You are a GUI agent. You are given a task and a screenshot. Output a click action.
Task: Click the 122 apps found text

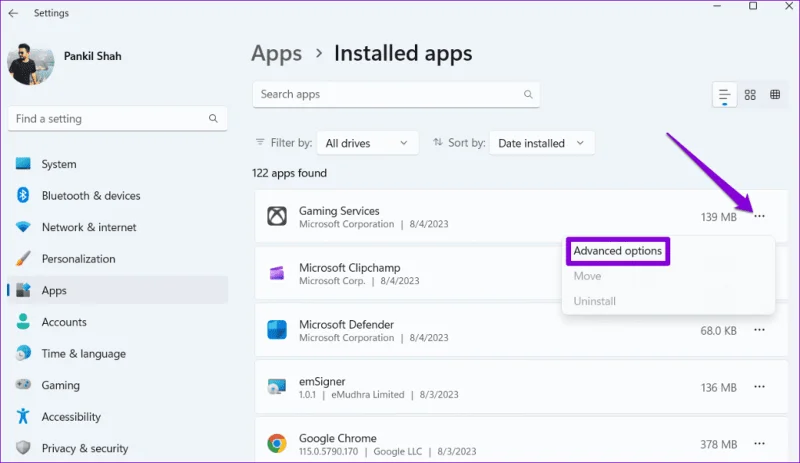pos(289,173)
